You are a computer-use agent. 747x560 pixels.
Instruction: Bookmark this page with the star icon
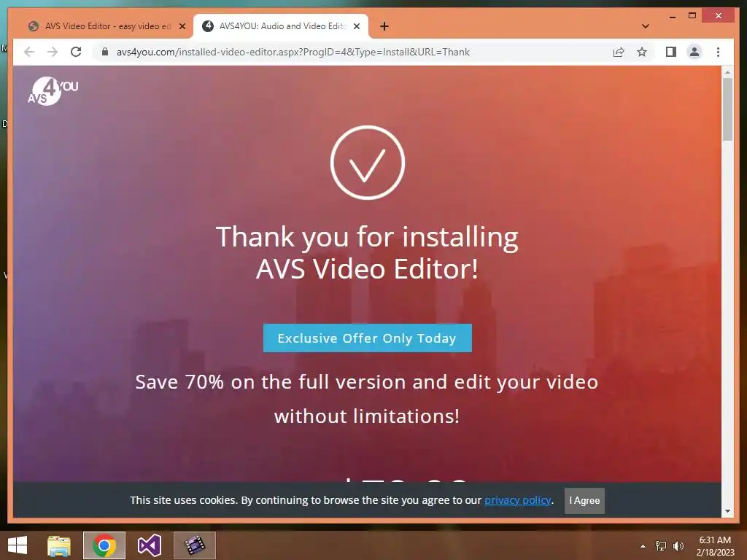coord(642,52)
